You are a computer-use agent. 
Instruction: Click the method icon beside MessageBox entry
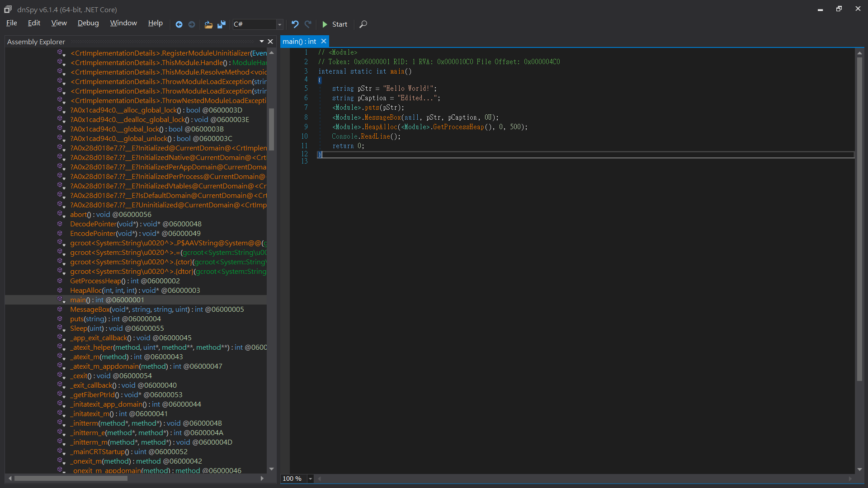click(x=60, y=310)
